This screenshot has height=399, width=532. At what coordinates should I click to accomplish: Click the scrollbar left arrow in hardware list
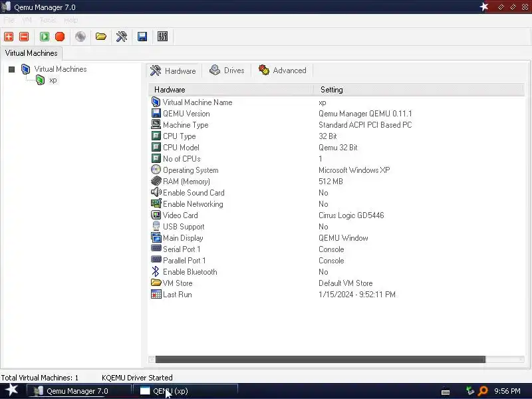pyautogui.click(x=152, y=359)
